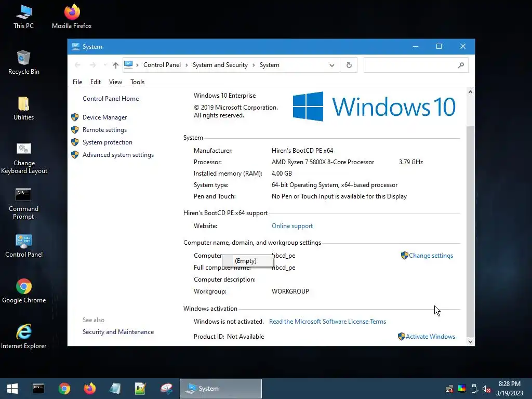Click the network tray icon
Screen dimensions: 532x399
[449, 389]
